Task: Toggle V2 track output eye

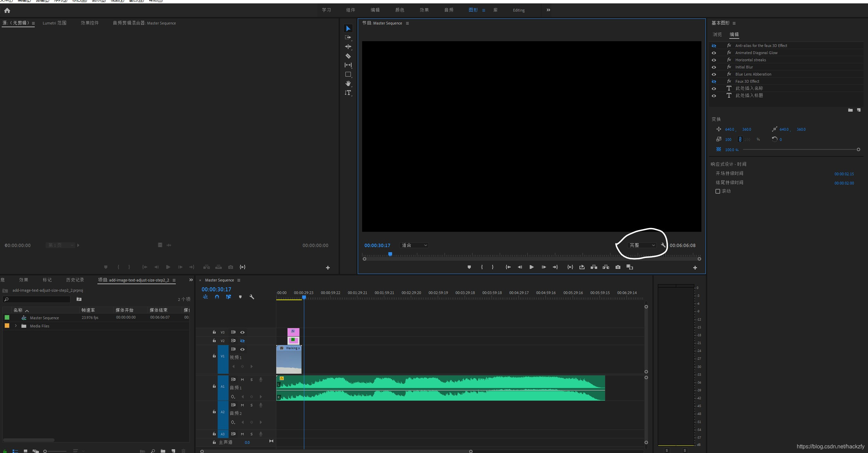Action: [242, 341]
